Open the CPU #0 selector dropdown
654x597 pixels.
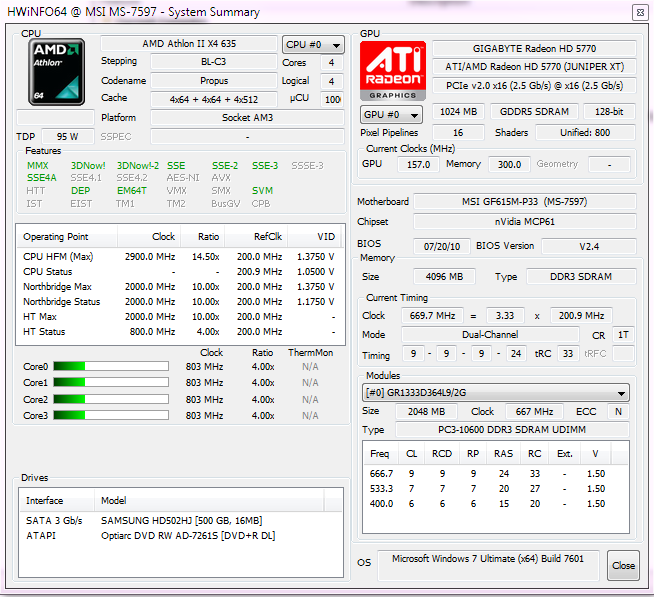(x=313, y=45)
